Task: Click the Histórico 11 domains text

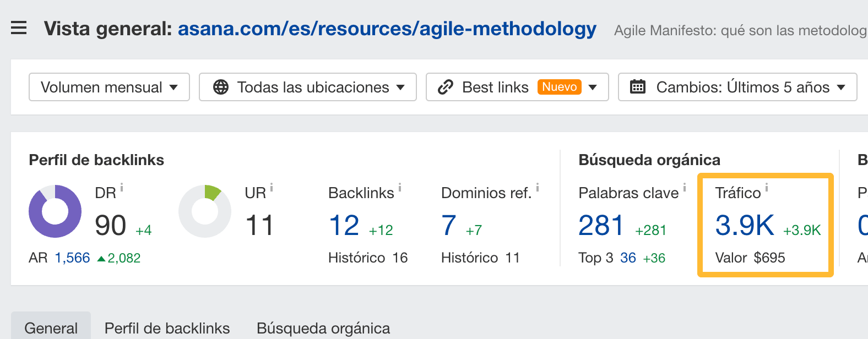Action: coord(480,258)
